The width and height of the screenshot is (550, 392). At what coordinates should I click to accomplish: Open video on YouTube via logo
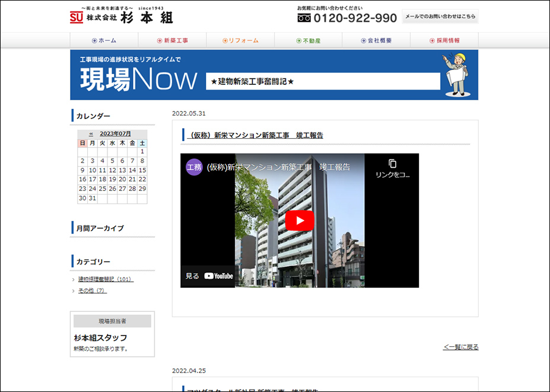pyautogui.click(x=218, y=276)
